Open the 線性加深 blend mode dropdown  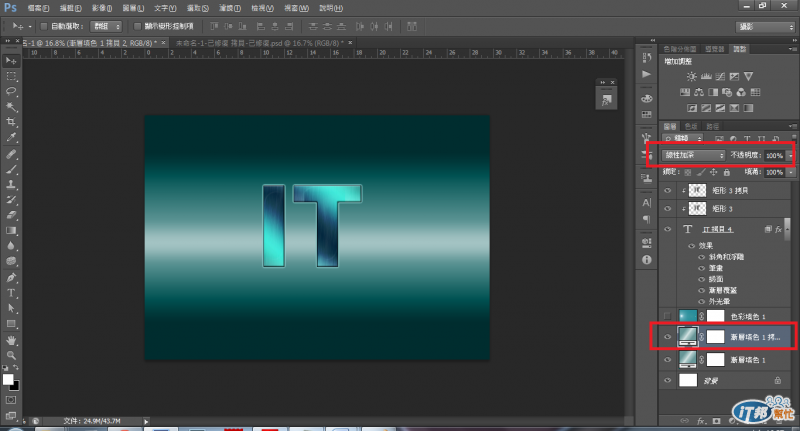[x=692, y=156]
